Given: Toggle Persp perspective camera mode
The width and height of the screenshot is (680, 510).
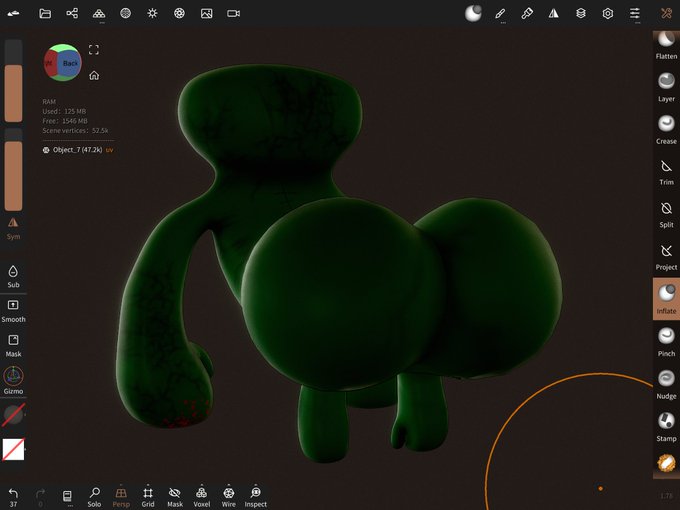Looking at the screenshot, I should pyautogui.click(x=121, y=497).
